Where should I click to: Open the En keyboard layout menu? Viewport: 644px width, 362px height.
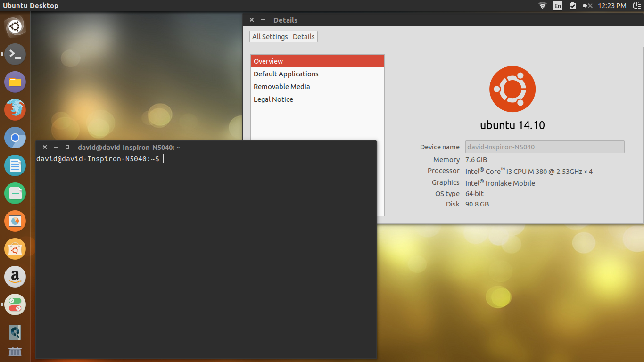pyautogui.click(x=557, y=6)
